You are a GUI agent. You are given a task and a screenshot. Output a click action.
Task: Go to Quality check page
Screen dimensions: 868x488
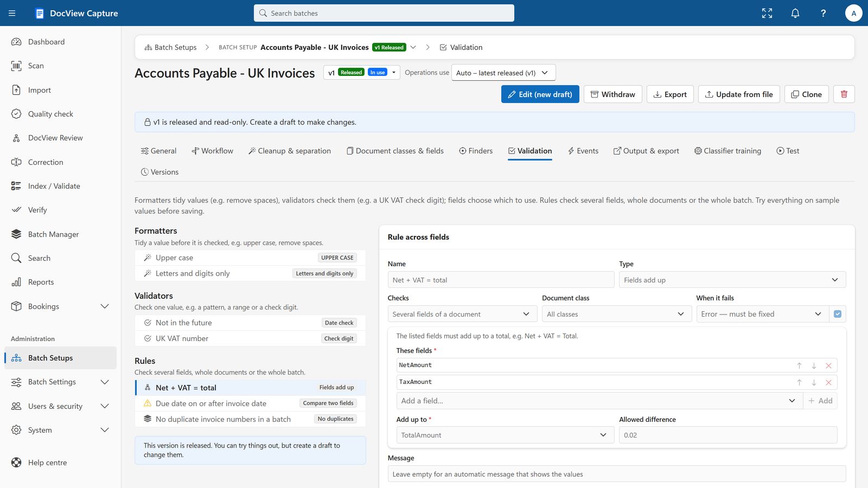click(x=60, y=114)
